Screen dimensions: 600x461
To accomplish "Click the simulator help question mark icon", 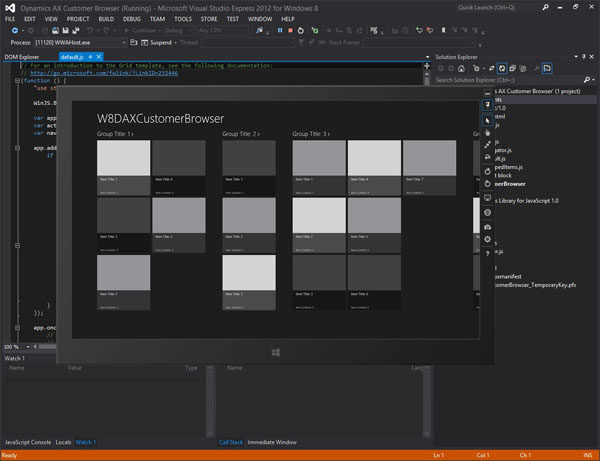I will click(487, 254).
